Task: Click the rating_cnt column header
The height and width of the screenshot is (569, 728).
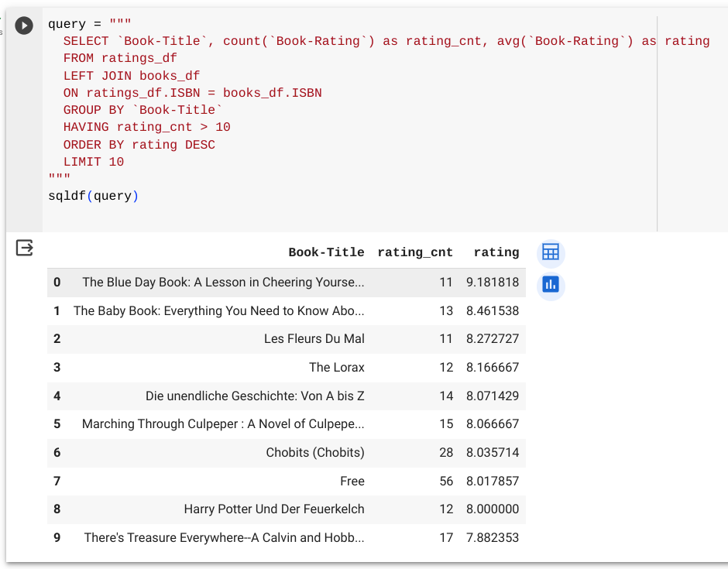Action: [x=415, y=252]
